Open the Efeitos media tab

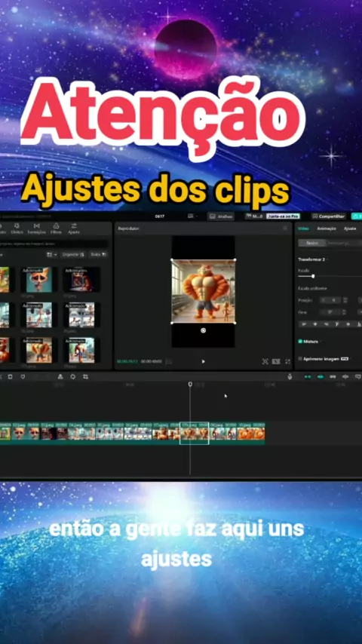(17, 228)
